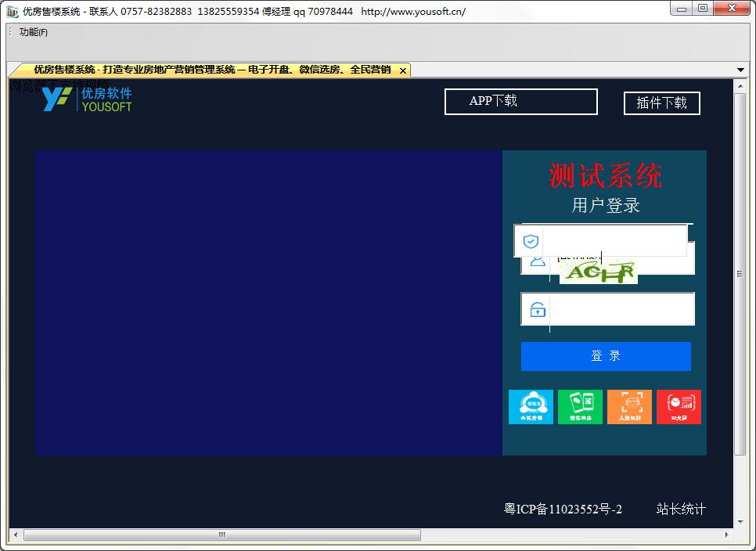Click the YOUSOFT logo at top left
Image resolution: width=756 pixels, height=551 pixels.
88,99
